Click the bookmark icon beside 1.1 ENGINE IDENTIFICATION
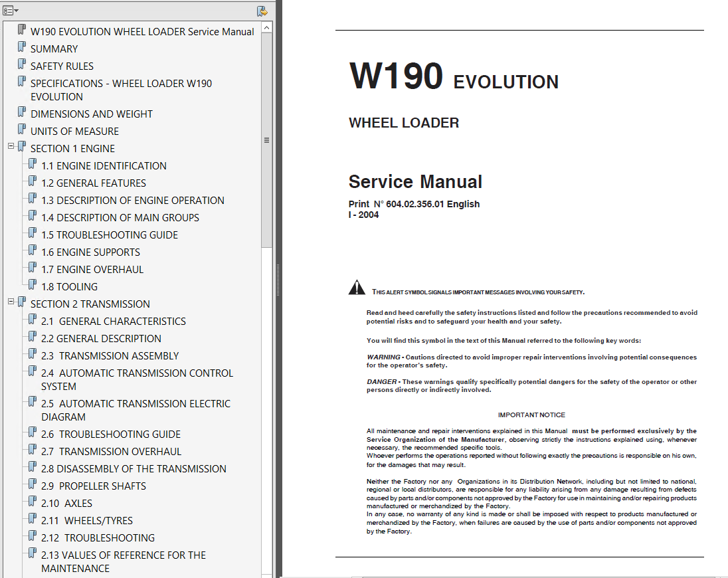Viewport: 728px width, 578px height. click(33, 164)
